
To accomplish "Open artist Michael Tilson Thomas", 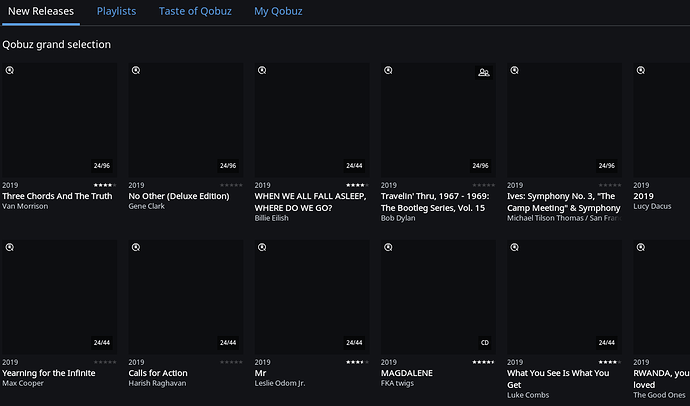I will pos(564,218).
